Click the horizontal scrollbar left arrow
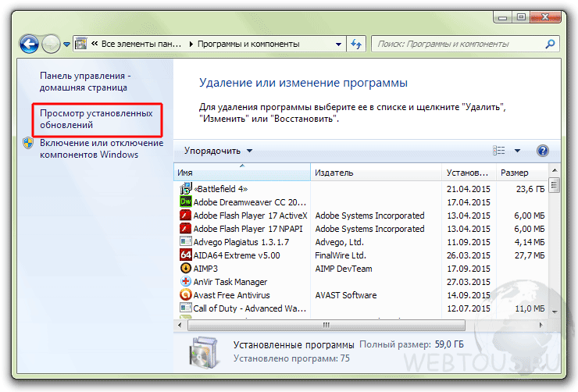 tap(180, 326)
